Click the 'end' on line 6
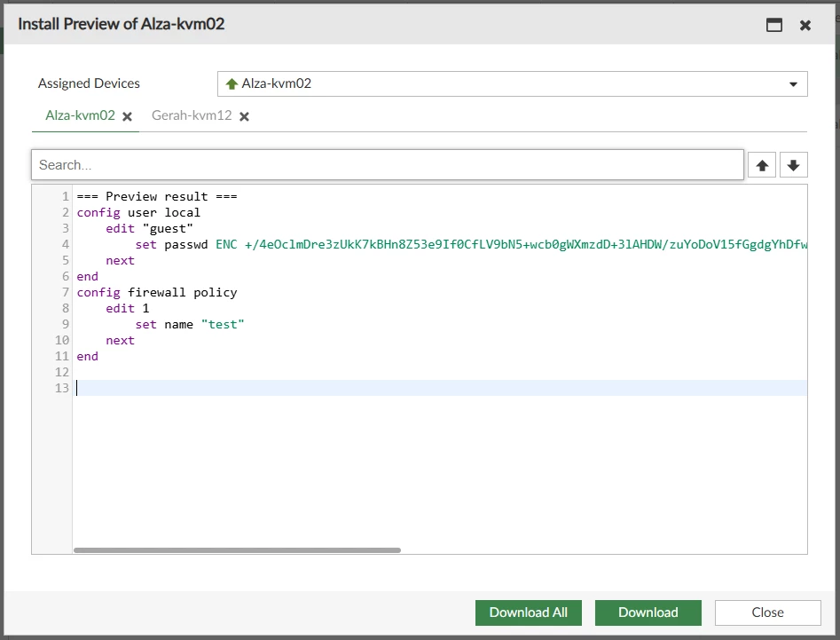 coord(87,277)
